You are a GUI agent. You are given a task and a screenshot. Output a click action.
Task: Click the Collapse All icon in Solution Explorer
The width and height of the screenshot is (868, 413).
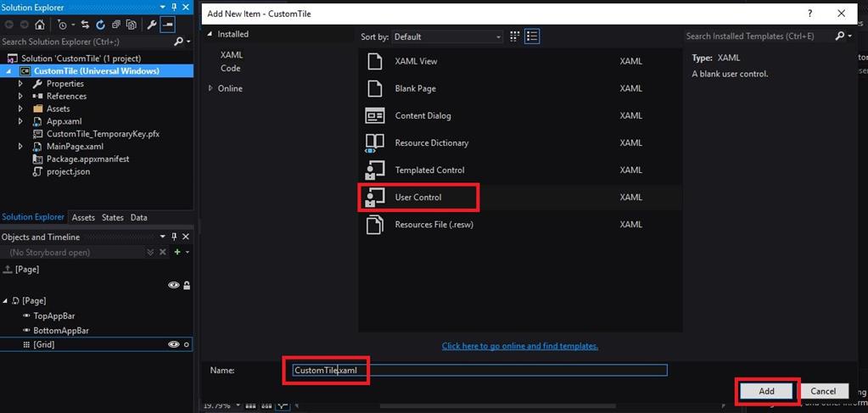(115, 25)
